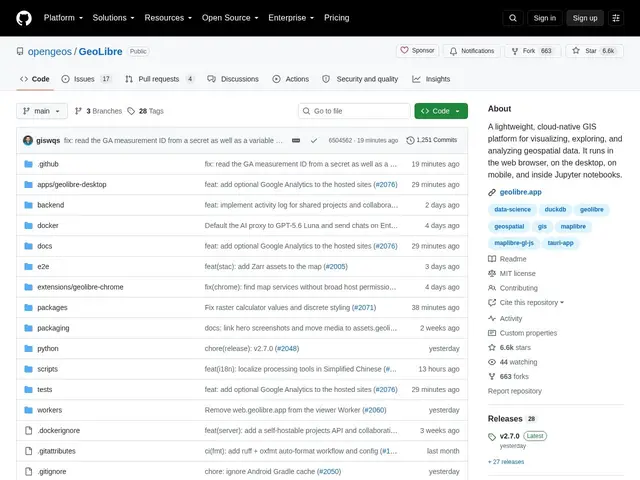
Task: Open the Contributing link
Action: [x=513, y=288]
